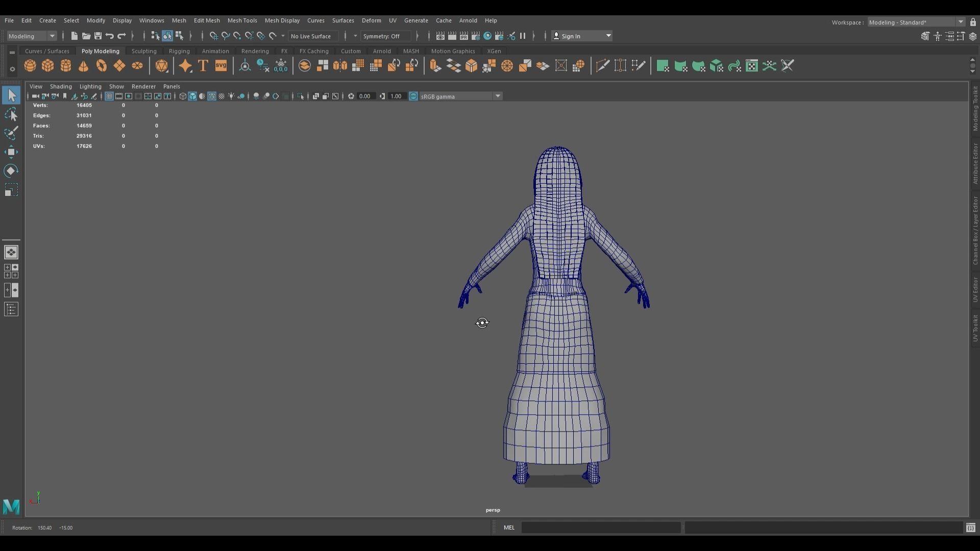Click the Multi-Cut tool shelf icon
The image size is (980, 551).
(603, 66)
